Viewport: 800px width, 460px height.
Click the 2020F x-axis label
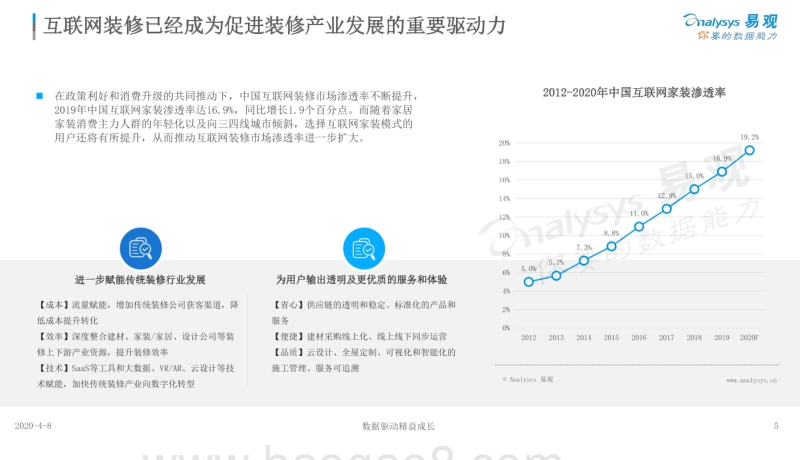(749, 338)
